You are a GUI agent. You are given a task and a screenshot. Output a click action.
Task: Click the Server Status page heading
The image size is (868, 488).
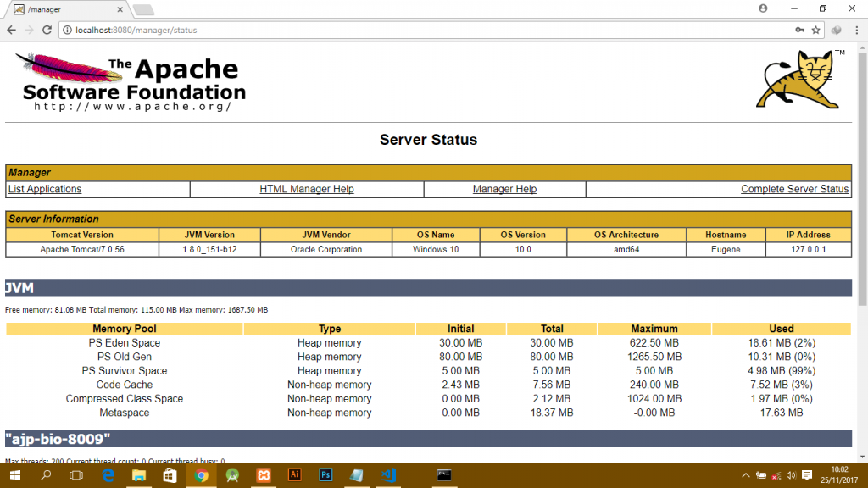428,140
